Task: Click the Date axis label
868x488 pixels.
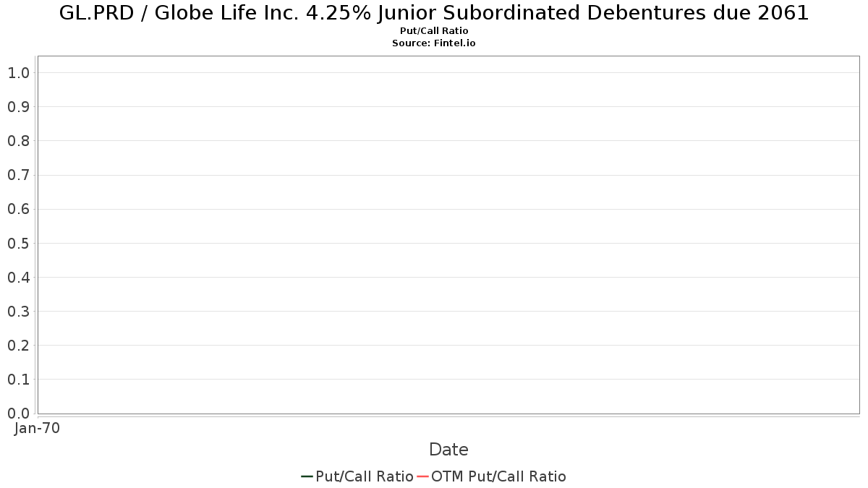Action: [448, 450]
